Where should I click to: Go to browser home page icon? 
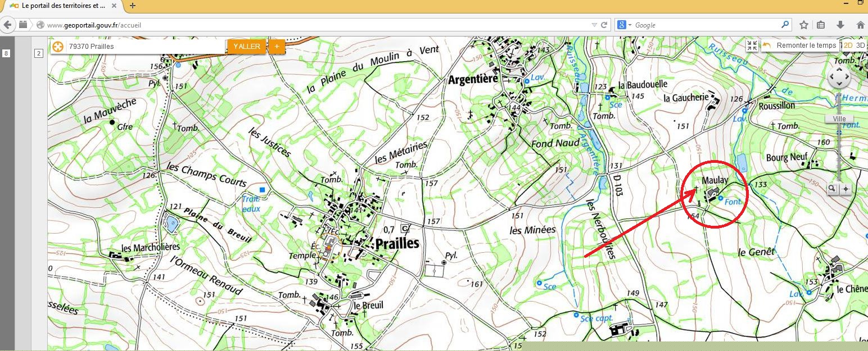tap(860, 25)
